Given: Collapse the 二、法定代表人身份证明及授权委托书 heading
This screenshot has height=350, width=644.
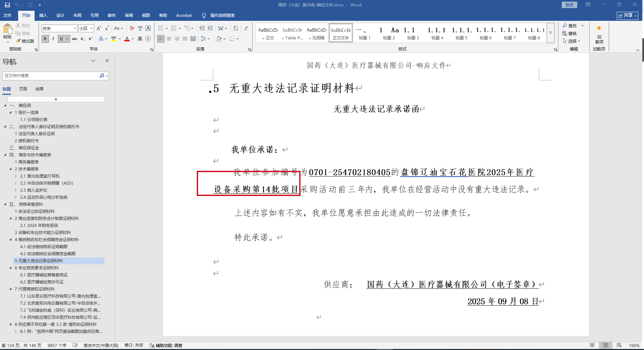Looking at the screenshot, I should point(5,127).
